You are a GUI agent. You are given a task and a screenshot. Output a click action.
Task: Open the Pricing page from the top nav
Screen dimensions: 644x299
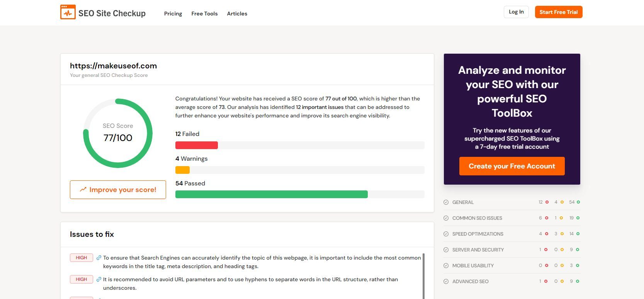(173, 14)
